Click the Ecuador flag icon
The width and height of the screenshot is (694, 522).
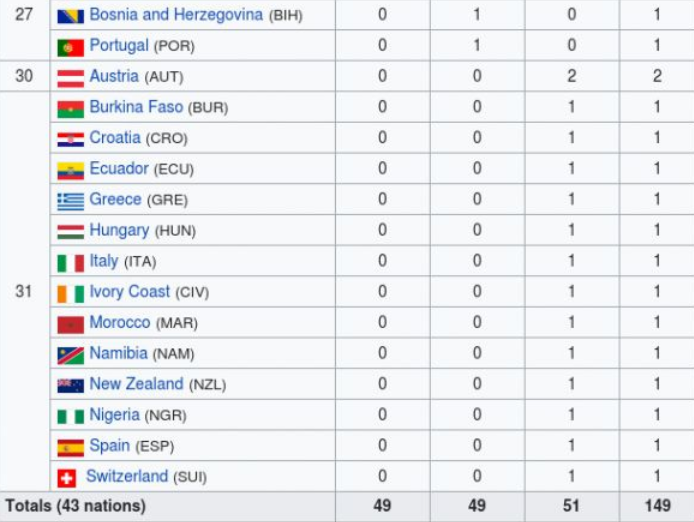70,170
